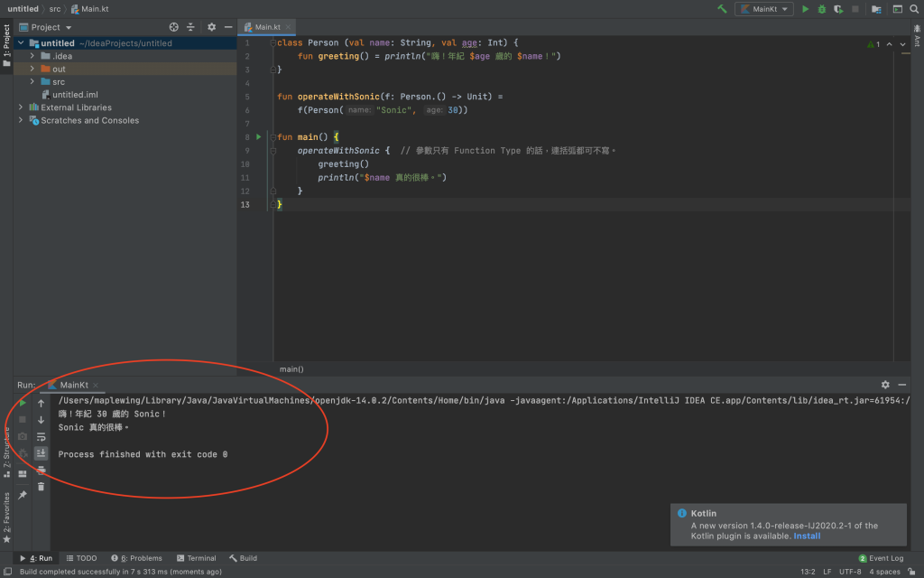This screenshot has width=924, height=578.
Task: Click the Select Opened File target icon
Action: (x=174, y=27)
